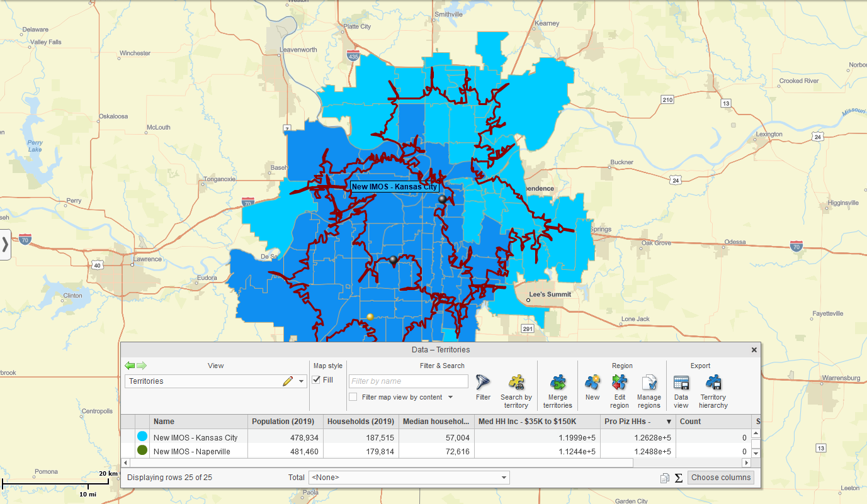The width and height of the screenshot is (867, 504).
Task: Uncheck the Fill map style checkbox
Action: pos(315,381)
